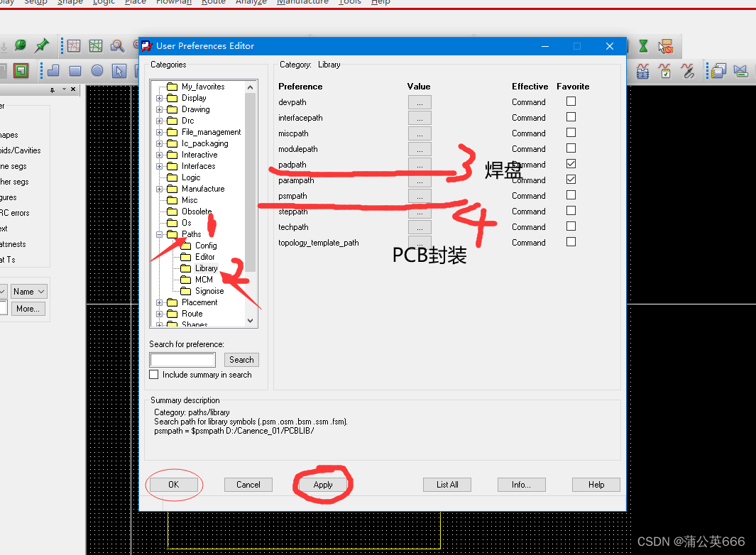
Task: Collapse the Paths category tree node
Action: click(x=160, y=234)
